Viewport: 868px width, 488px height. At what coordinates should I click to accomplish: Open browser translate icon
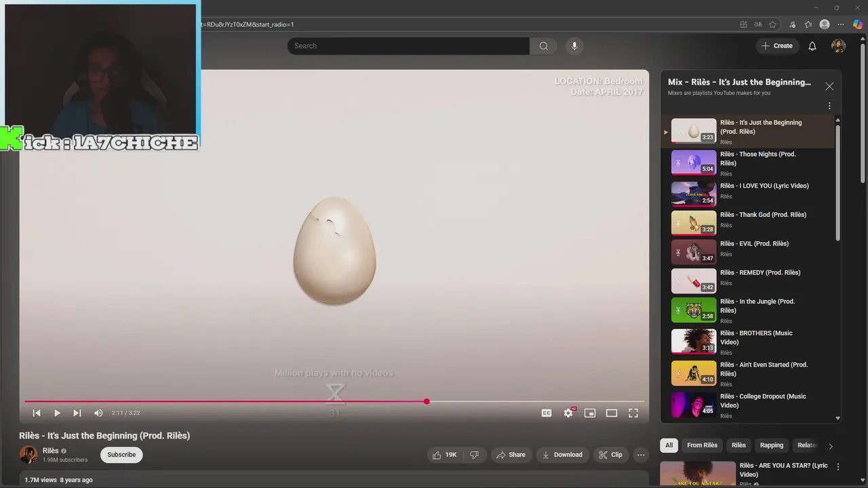758,24
